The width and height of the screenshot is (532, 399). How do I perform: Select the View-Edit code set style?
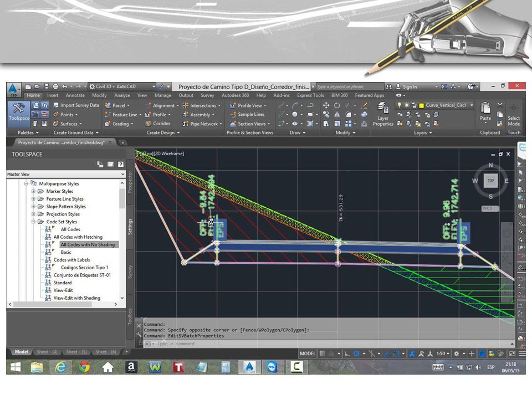click(x=63, y=290)
